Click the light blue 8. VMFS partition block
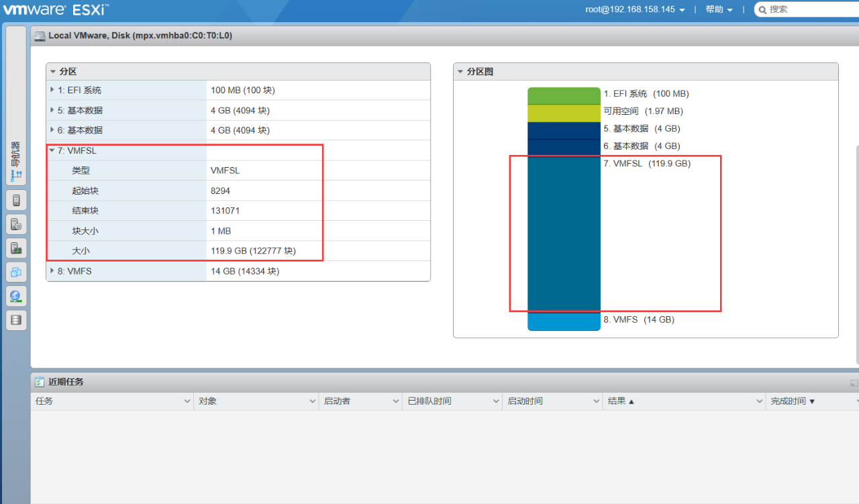 point(564,321)
